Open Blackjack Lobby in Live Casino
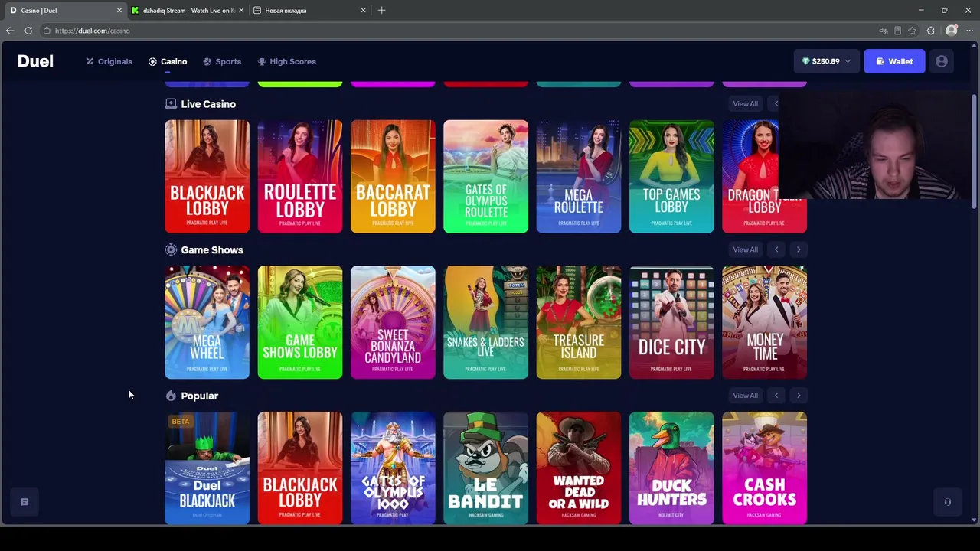 pos(207,177)
